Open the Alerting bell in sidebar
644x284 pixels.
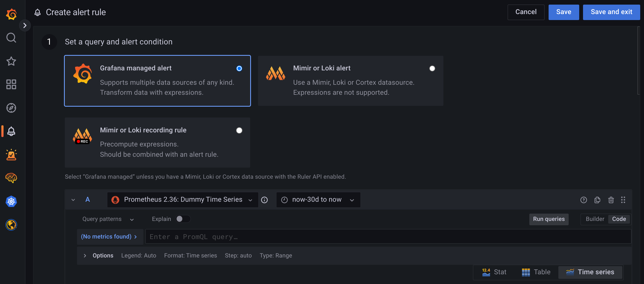11,131
